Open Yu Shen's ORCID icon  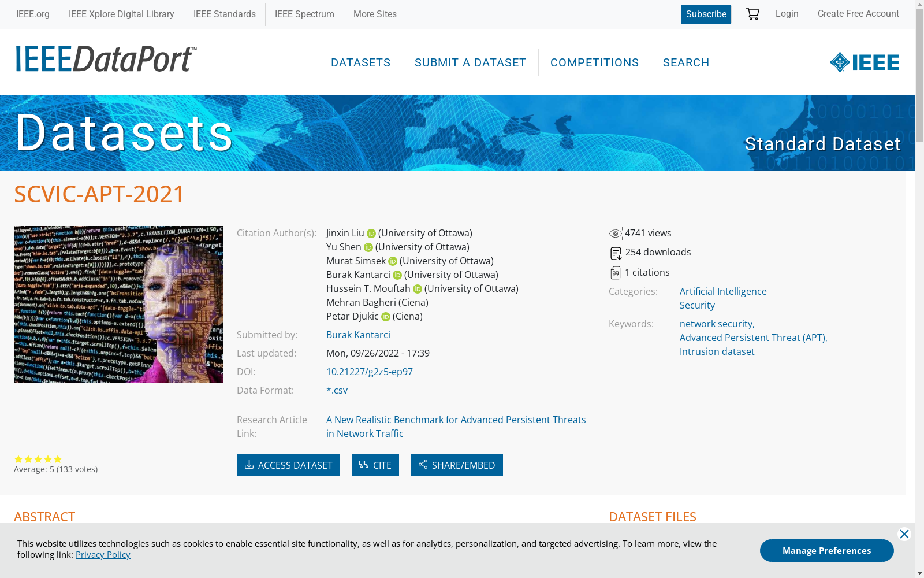(368, 247)
